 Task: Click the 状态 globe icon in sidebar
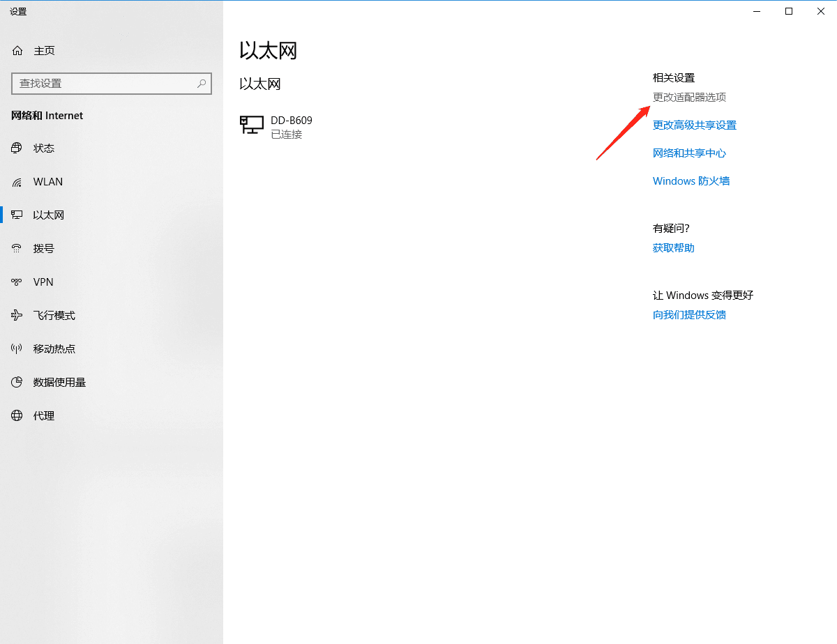[x=17, y=148]
